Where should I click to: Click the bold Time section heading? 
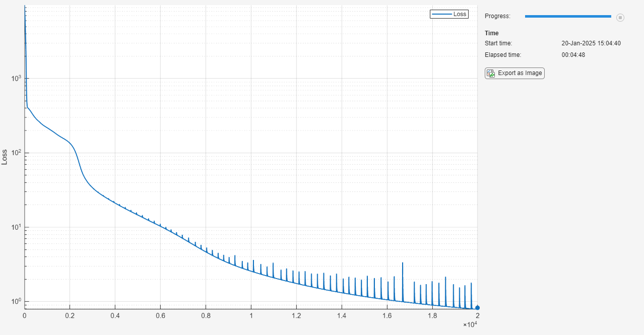tap(491, 33)
